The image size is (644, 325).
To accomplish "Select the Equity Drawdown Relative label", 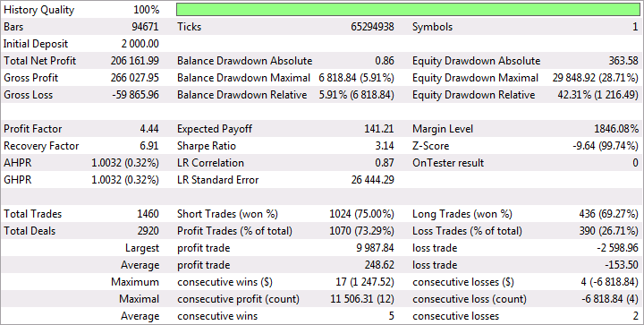I will coord(473,95).
